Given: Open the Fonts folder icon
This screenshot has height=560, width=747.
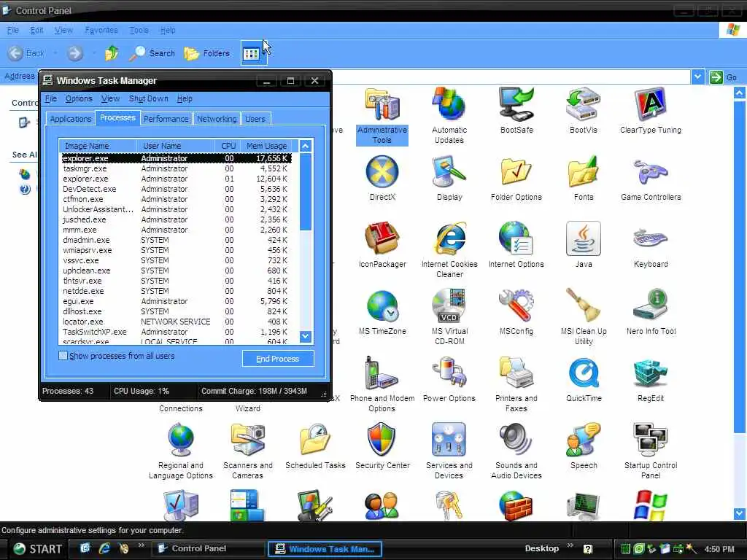Looking at the screenshot, I should point(584,178).
